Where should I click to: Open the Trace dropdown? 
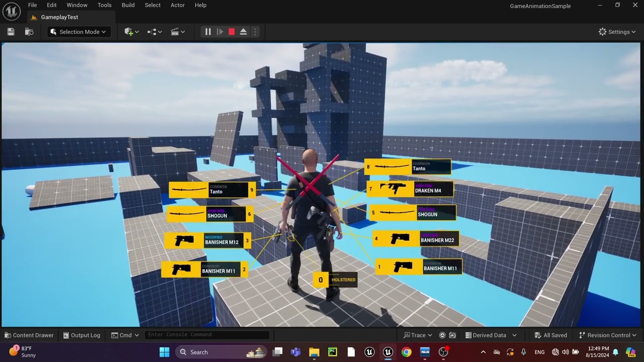point(418,335)
